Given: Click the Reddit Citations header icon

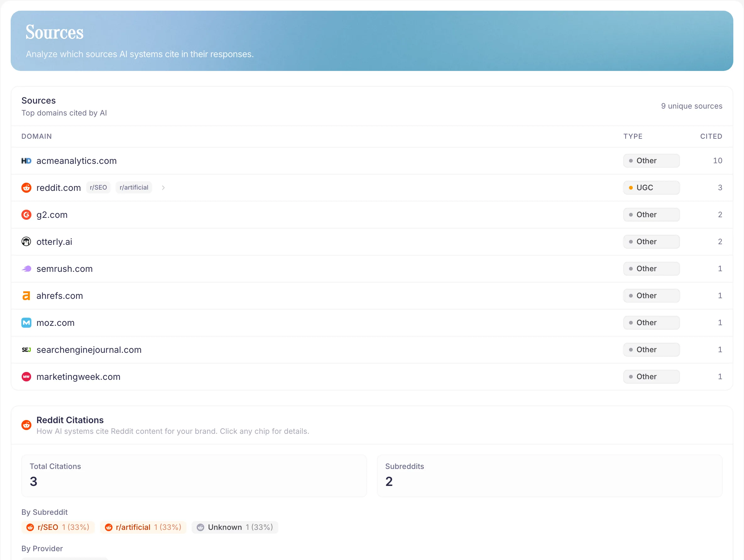Looking at the screenshot, I should point(26,424).
